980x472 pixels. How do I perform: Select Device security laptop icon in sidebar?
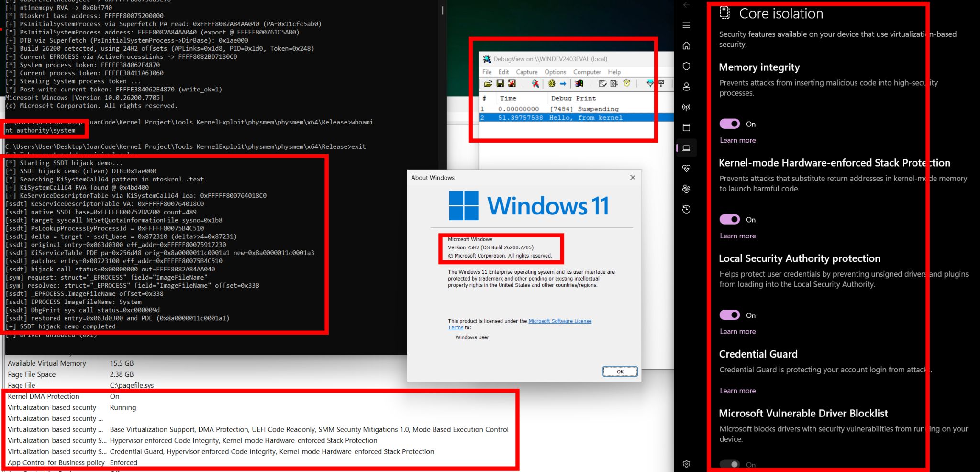click(x=686, y=148)
